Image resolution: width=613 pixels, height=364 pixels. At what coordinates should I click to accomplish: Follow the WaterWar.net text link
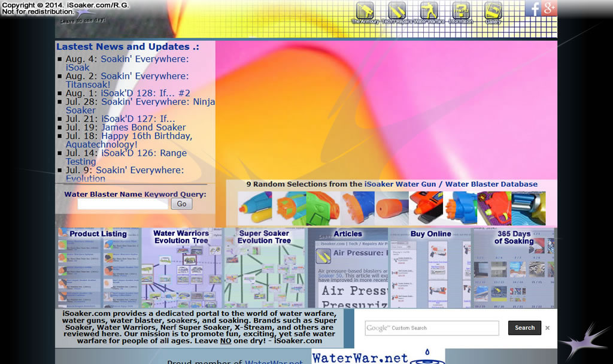coord(274,362)
